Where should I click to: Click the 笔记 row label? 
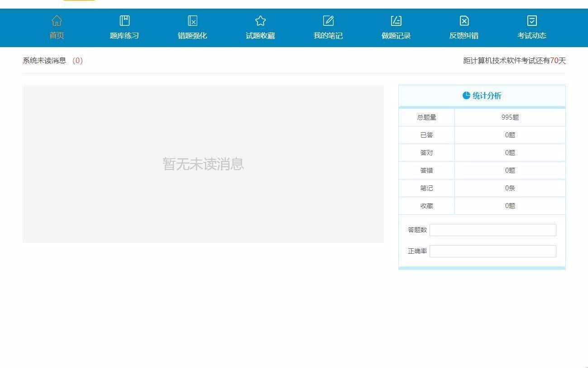pos(426,188)
